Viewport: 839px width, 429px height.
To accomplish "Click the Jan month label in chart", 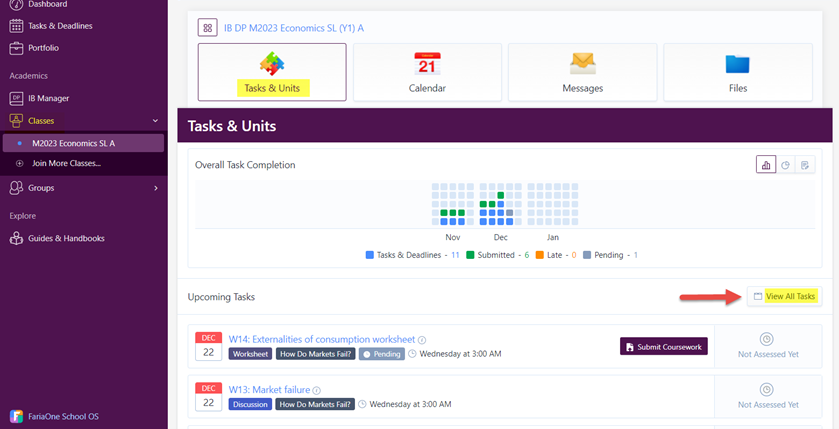I will [x=553, y=237].
